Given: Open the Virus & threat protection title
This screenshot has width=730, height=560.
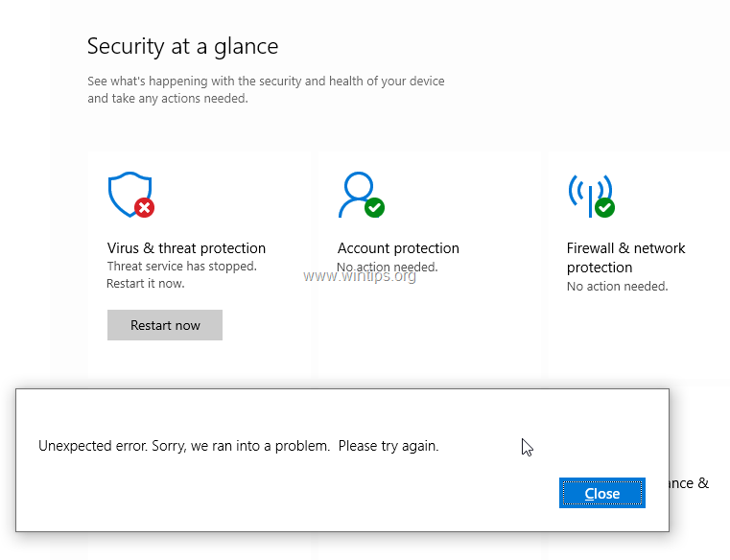Looking at the screenshot, I should tap(186, 248).
